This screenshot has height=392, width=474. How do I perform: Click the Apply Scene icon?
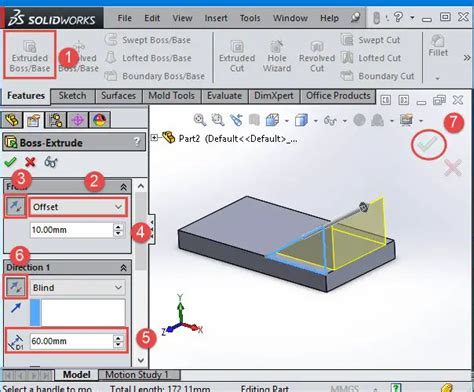(x=377, y=120)
